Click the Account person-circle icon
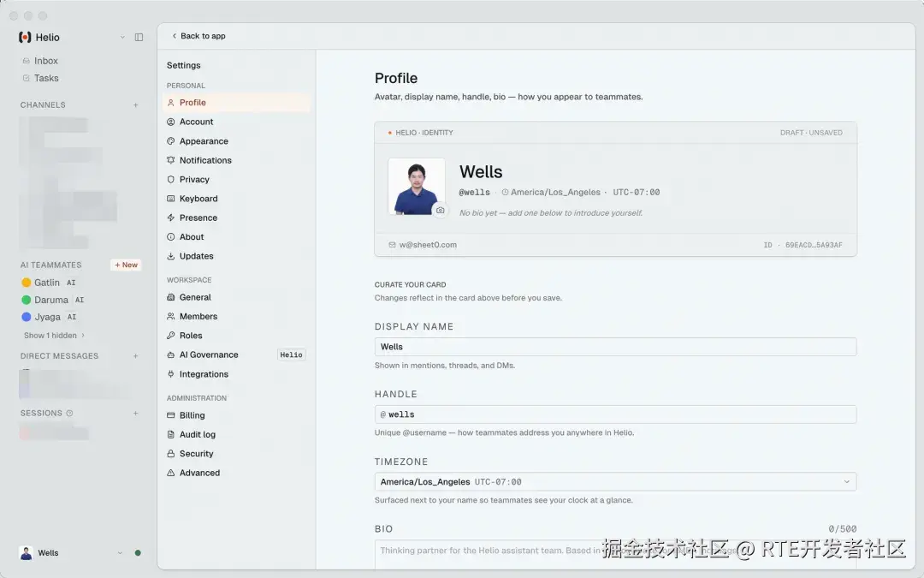This screenshot has width=924, height=578. [171, 122]
